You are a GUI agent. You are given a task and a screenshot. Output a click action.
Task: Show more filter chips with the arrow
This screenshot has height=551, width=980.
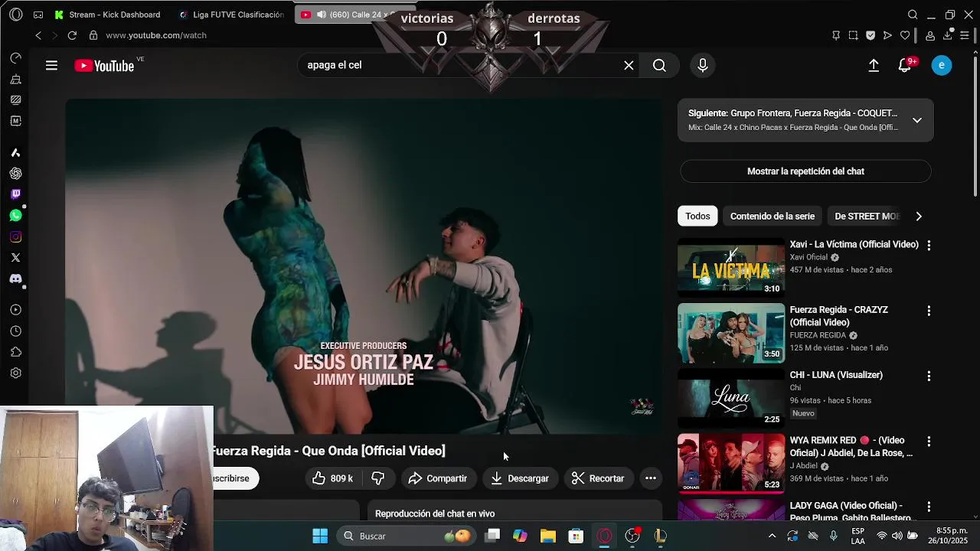point(919,217)
